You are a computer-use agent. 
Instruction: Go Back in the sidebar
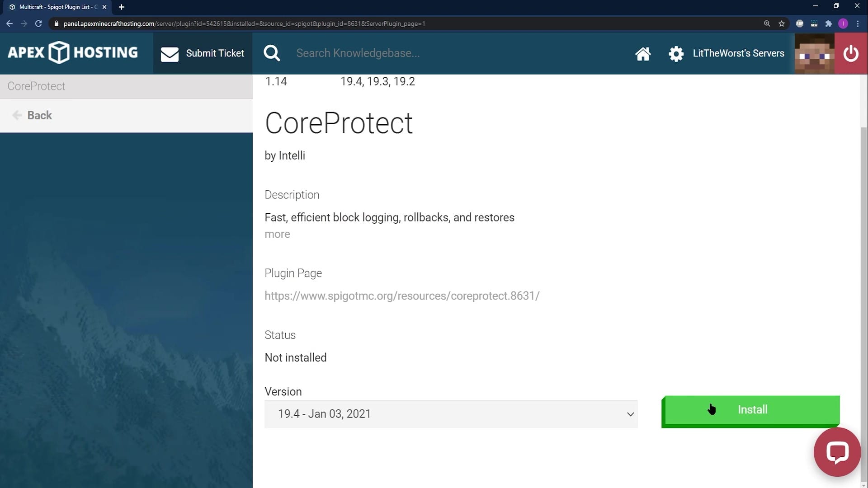(x=39, y=116)
